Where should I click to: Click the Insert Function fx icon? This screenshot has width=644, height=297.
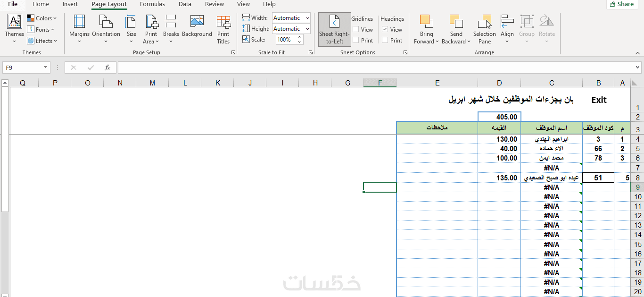(107, 68)
